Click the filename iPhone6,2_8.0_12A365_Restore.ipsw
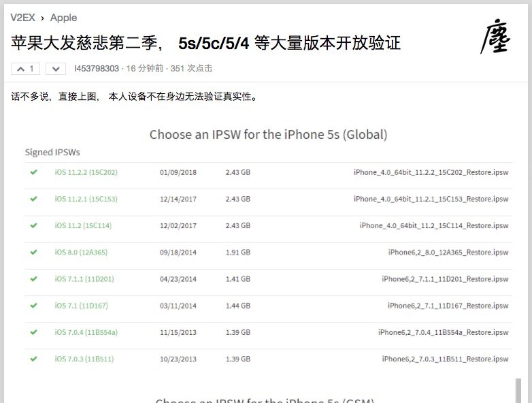The height and width of the screenshot is (403, 532). pyautogui.click(x=448, y=253)
